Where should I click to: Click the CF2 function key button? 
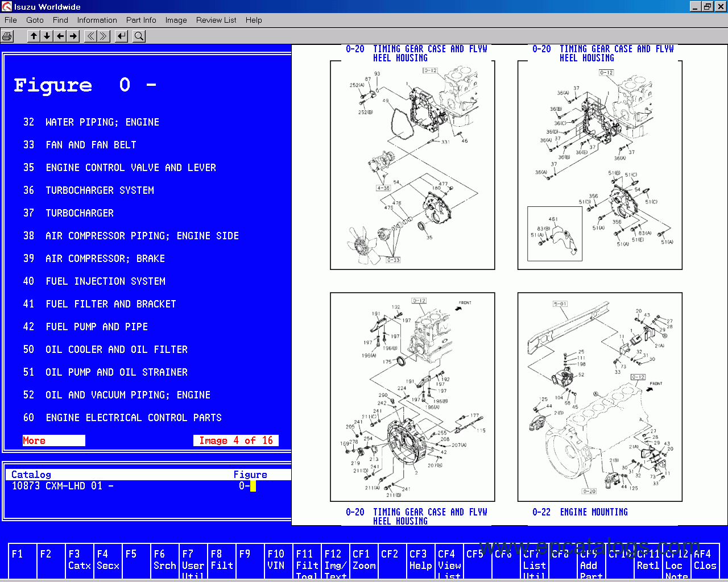(x=392, y=560)
